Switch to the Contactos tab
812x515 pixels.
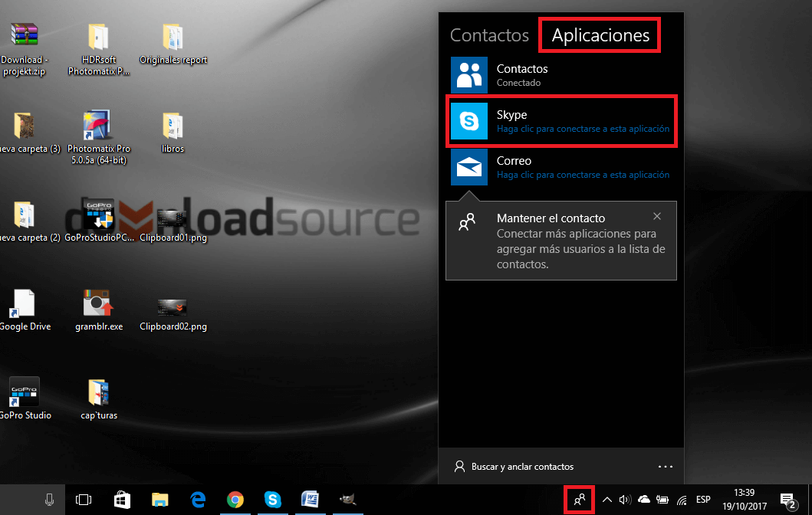click(x=489, y=35)
